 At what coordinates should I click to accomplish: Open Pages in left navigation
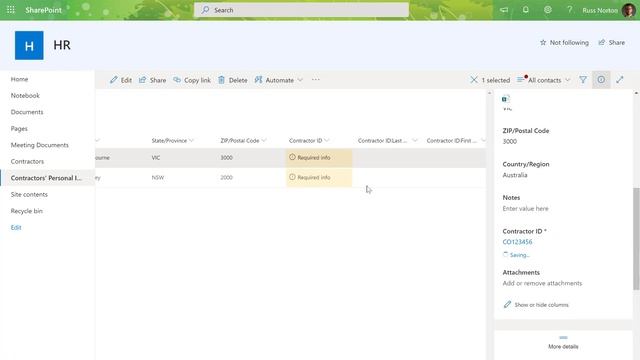point(19,129)
